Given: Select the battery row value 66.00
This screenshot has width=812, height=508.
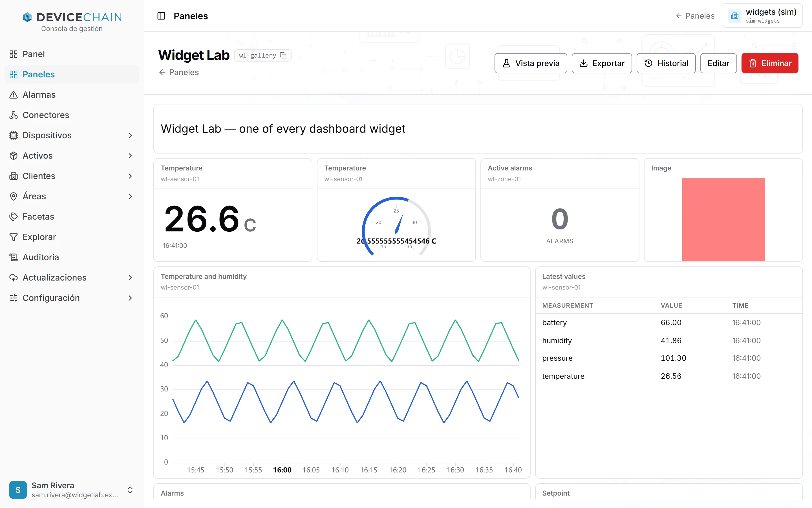Looking at the screenshot, I should click(x=671, y=323).
